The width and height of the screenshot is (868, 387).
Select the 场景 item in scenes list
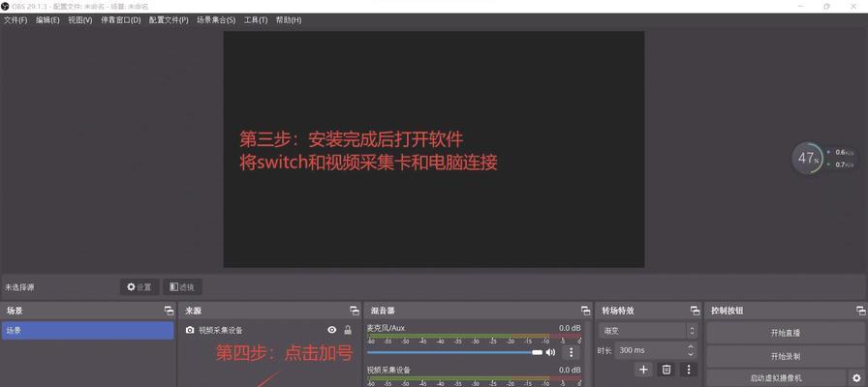coord(87,331)
